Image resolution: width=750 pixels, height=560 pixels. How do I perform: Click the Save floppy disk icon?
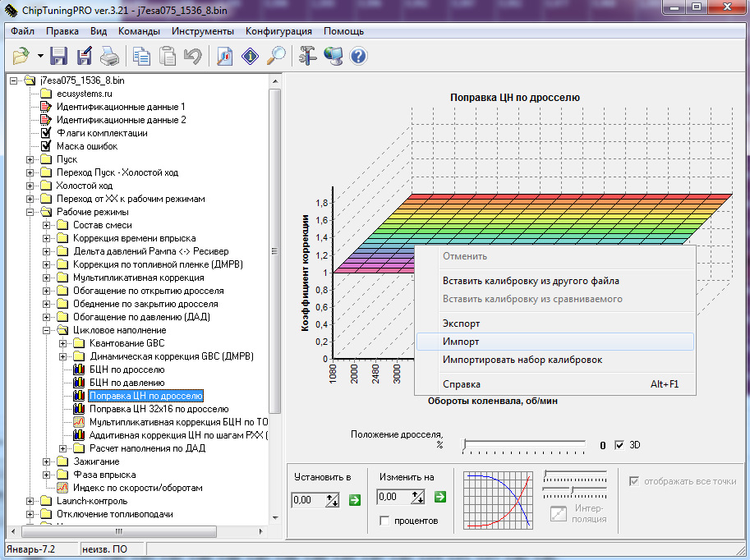coord(58,56)
